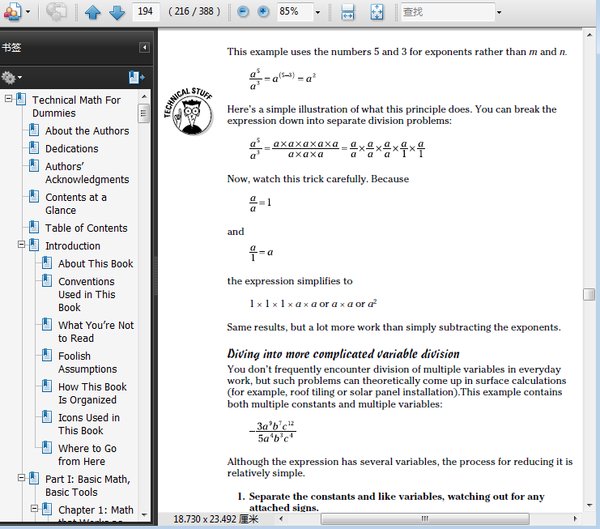Open About This Book bookmark
The width and height of the screenshot is (600, 529).
tap(96, 264)
